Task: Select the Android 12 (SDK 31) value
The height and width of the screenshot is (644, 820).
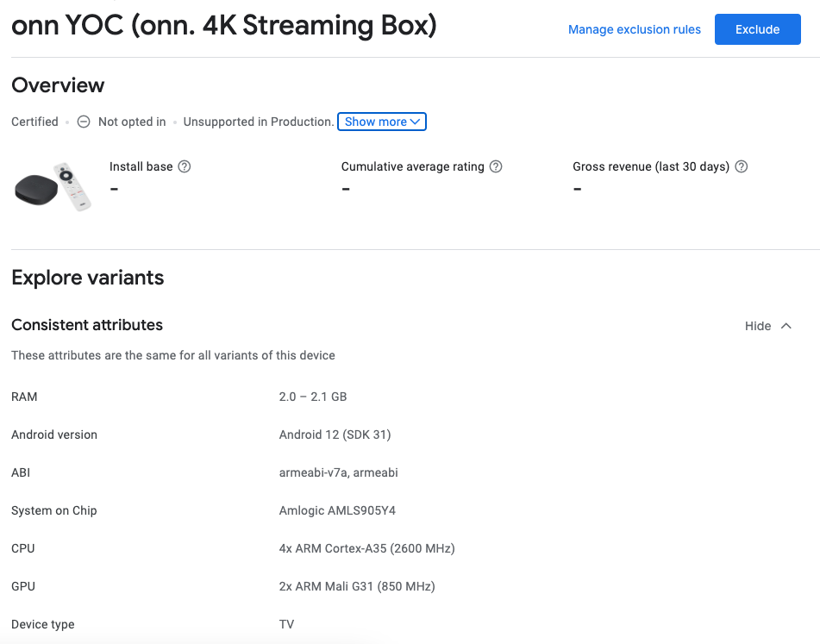Action: (335, 435)
